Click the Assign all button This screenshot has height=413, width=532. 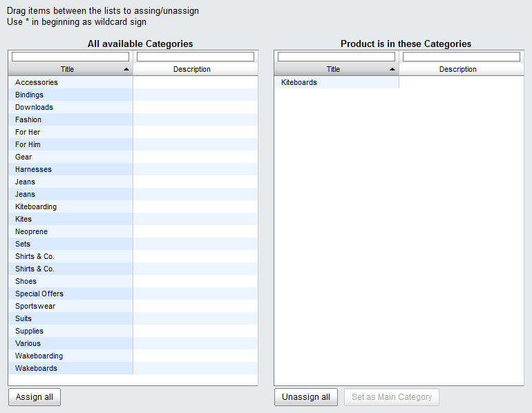coord(35,397)
